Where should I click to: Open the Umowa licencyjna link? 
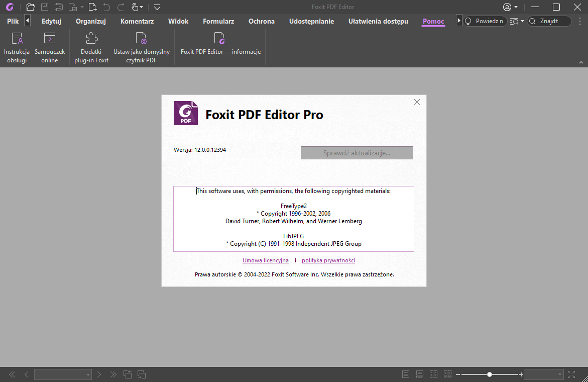click(x=266, y=260)
